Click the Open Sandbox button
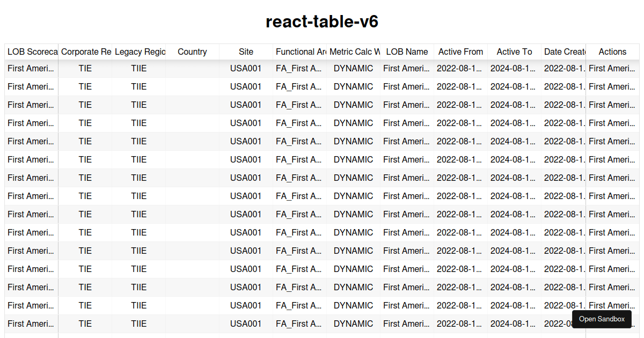The height and width of the screenshot is (338, 644). (x=602, y=319)
